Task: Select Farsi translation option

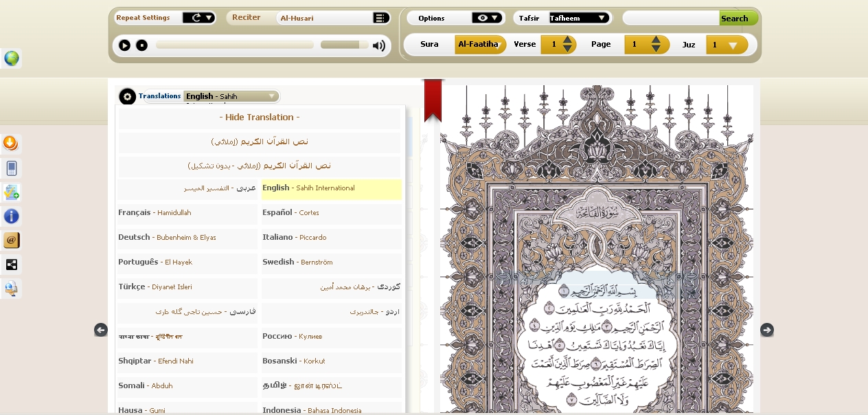Action: [187, 312]
